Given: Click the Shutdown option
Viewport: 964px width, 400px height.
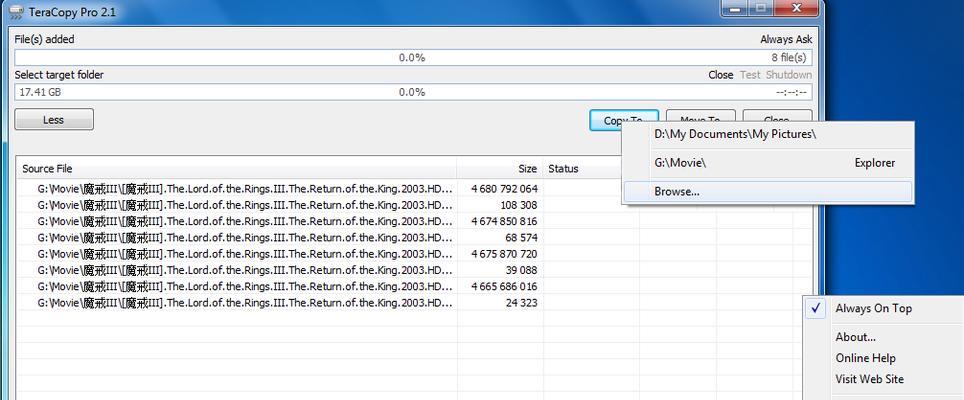Looking at the screenshot, I should [x=789, y=75].
